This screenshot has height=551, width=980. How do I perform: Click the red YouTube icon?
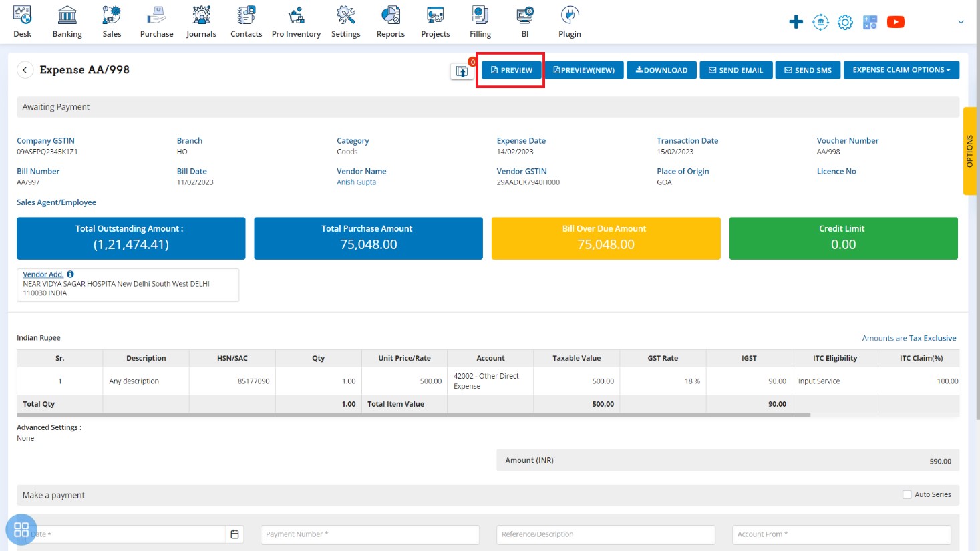pyautogui.click(x=895, y=22)
